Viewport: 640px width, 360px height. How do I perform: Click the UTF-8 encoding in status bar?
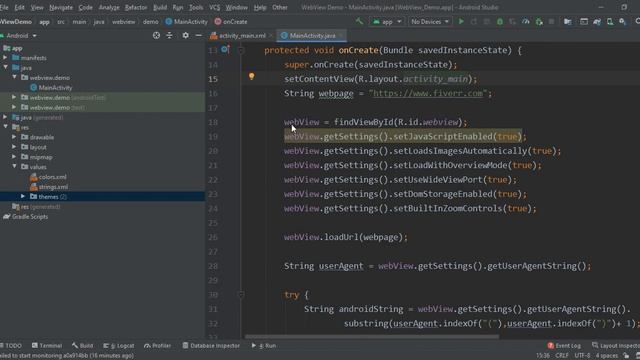point(582,355)
